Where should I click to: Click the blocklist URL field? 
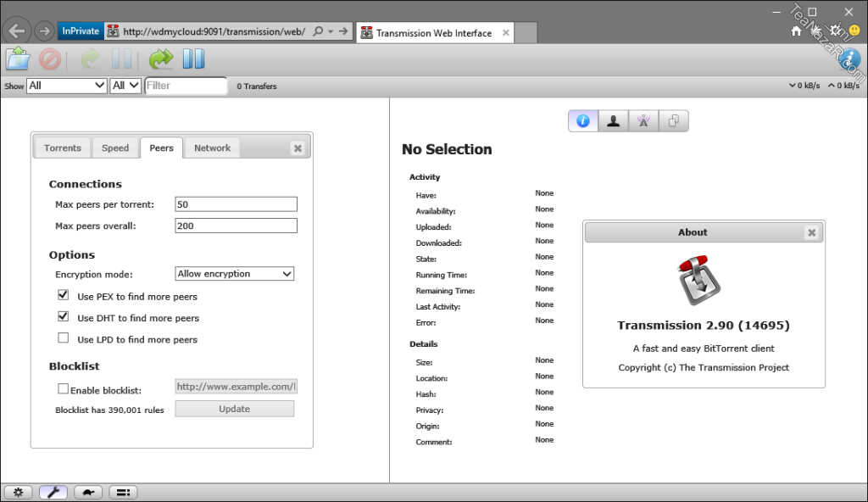point(236,386)
